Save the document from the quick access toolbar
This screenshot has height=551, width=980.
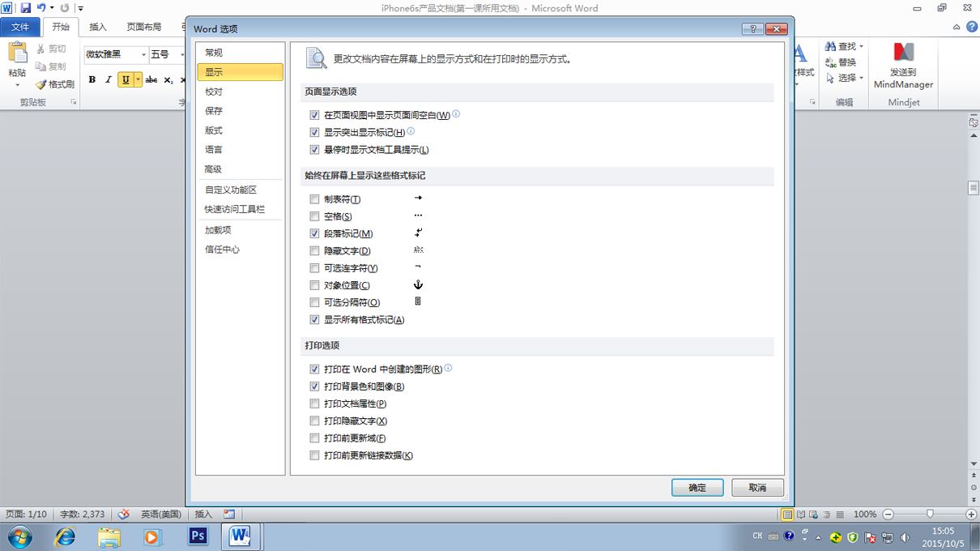(26, 8)
